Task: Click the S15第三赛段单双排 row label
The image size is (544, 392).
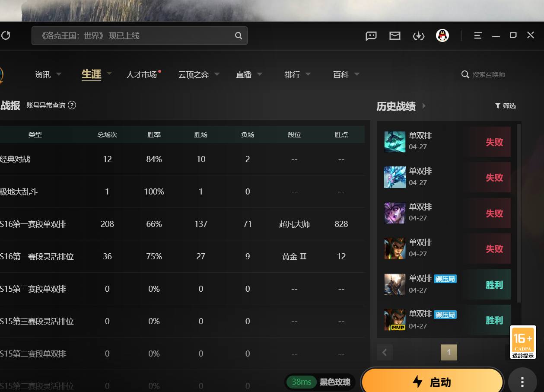Action: (33, 289)
